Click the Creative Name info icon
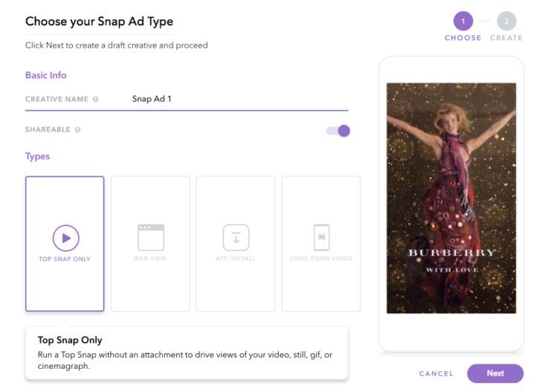The height and width of the screenshot is (392, 542). click(96, 99)
